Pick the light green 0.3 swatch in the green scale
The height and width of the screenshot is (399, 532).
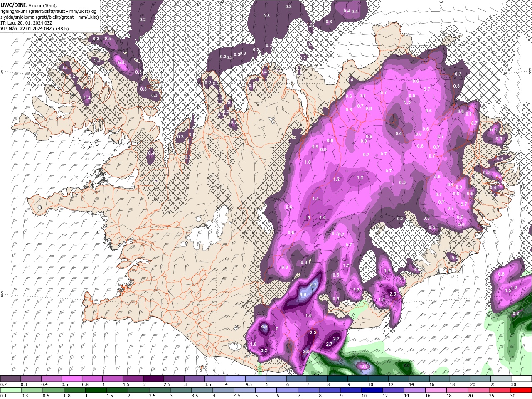(x=32, y=390)
